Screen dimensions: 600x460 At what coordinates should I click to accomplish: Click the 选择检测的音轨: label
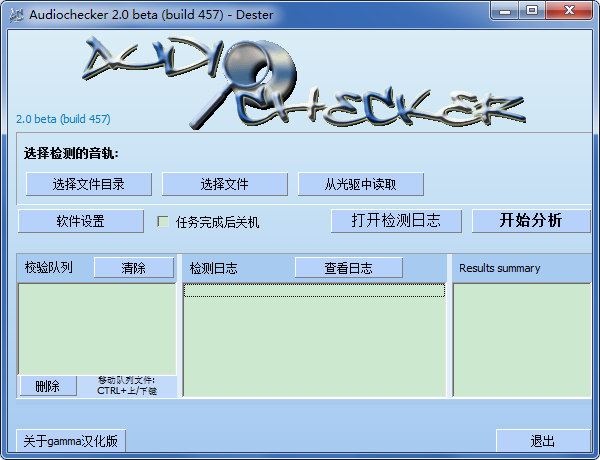pyautogui.click(x=71, y=153)
